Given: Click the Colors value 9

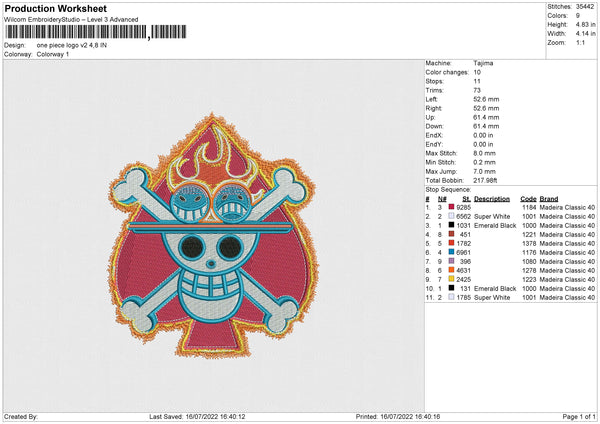Looking at the screenshot, I should point(578,16).
